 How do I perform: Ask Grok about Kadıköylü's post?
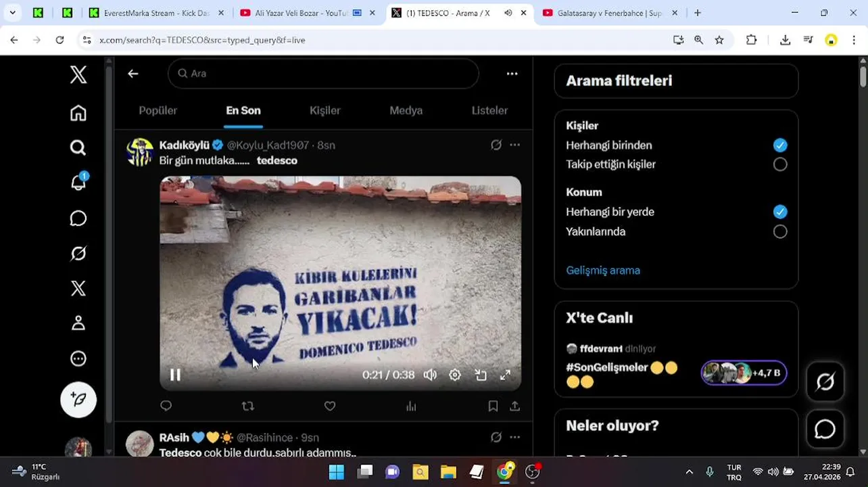[x=496, y=145]
